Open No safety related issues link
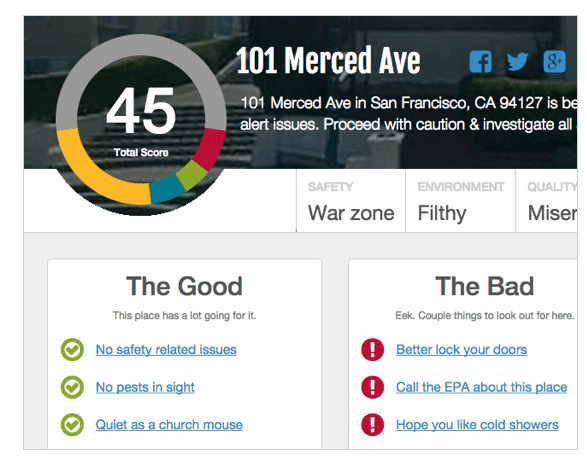The width and height of the screenshot is (587, 466). click(x=166, y=350)
